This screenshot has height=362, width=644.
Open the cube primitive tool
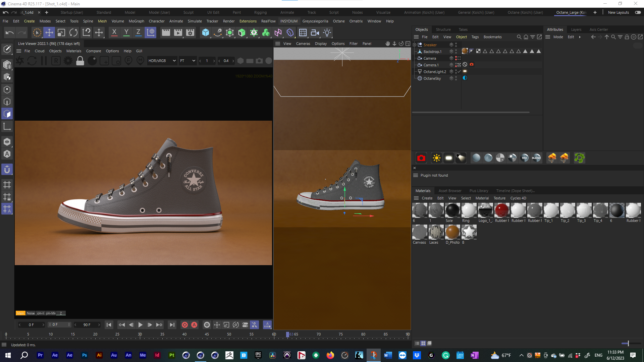(x=205, y=33)
